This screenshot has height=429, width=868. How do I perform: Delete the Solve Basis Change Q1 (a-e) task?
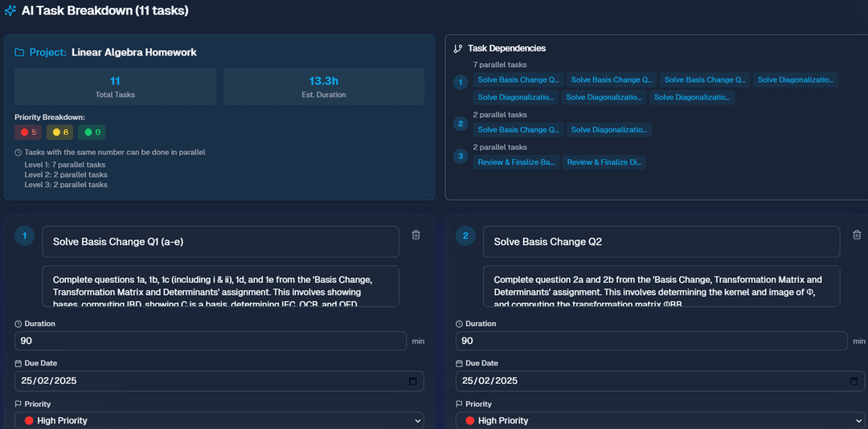pos(416,235)
